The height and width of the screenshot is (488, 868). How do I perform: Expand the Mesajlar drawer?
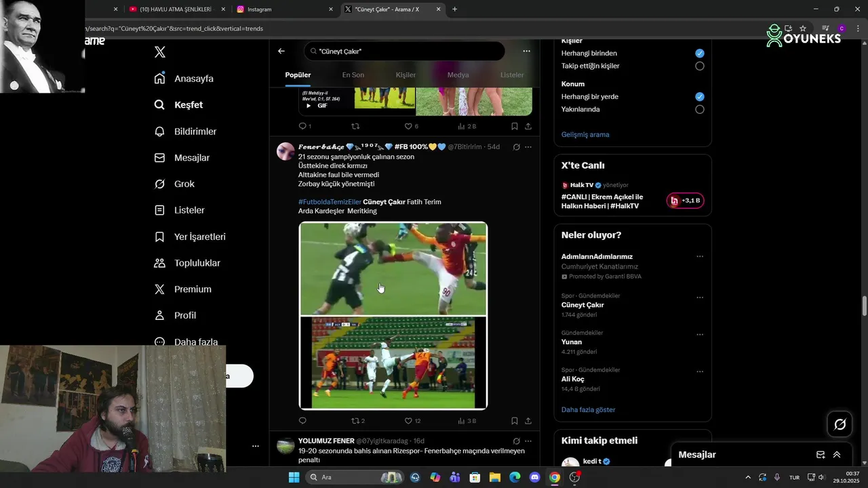pyautogui.click(x=837, y=455)
